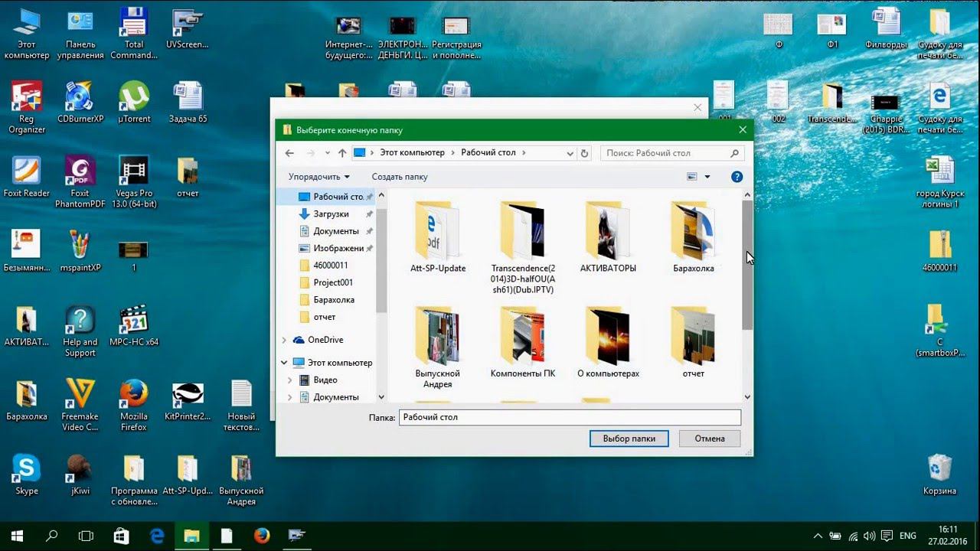This screenshot has width=980, height=551.
Task: Select the jKiwi desktop icon
Action: point(80,474)
